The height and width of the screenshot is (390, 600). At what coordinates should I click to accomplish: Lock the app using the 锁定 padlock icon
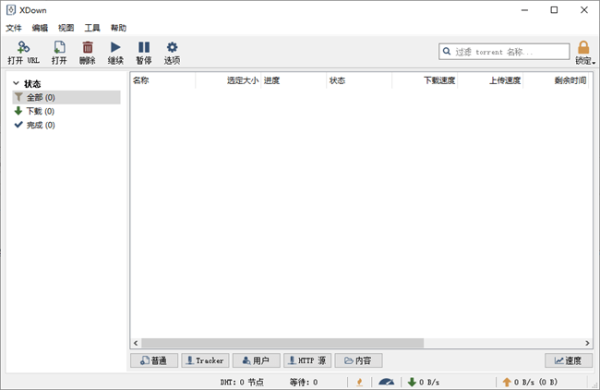[583, 53]
